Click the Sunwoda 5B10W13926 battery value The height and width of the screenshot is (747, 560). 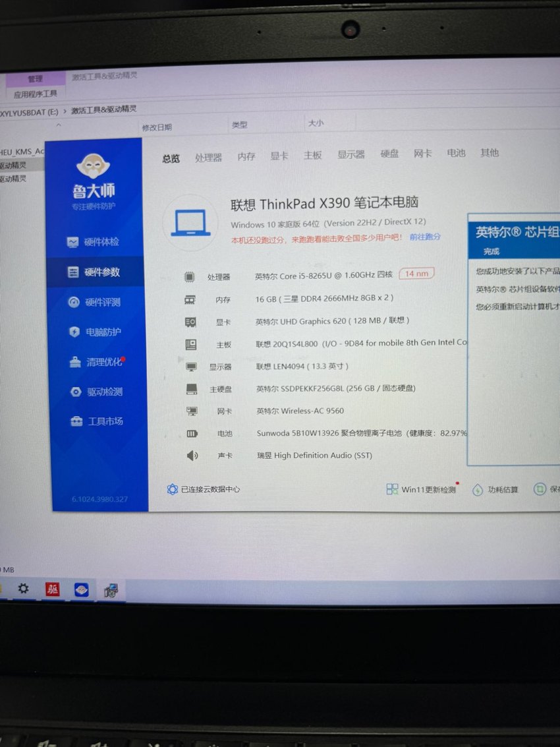click(x=362, y=433)
